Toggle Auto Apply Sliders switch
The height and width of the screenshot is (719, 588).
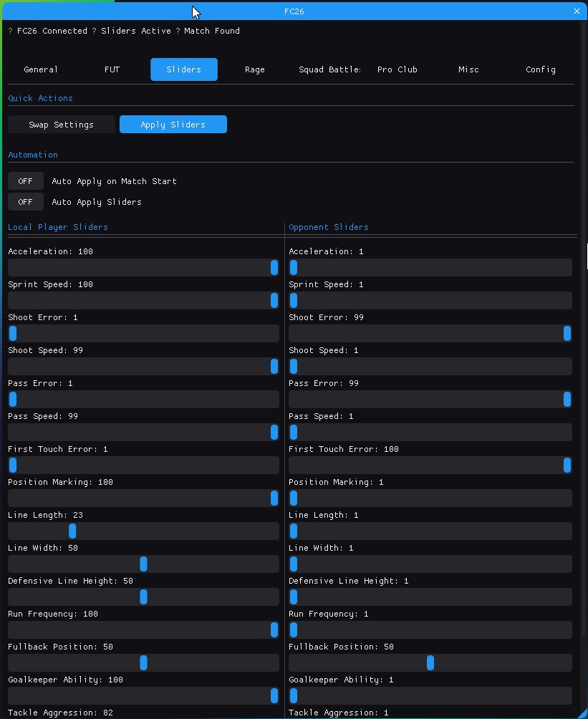coord(26,202)
